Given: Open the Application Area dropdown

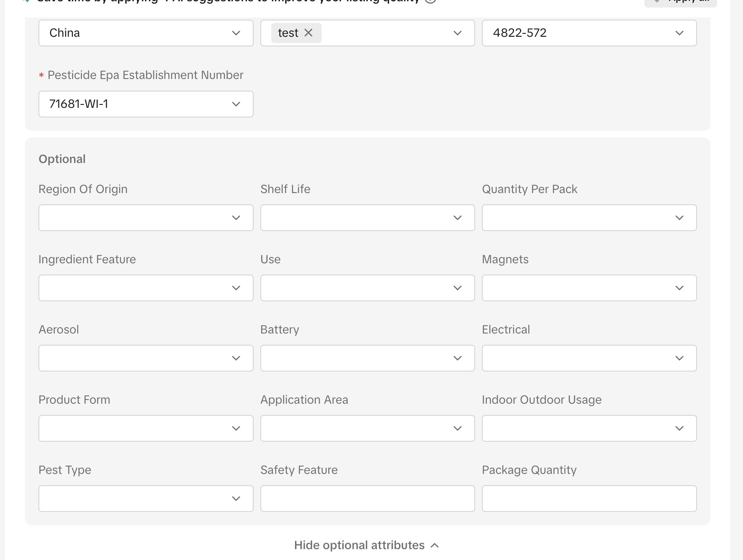Looking at the screenshot, I should pyautogui.click(x=367, y=428).
